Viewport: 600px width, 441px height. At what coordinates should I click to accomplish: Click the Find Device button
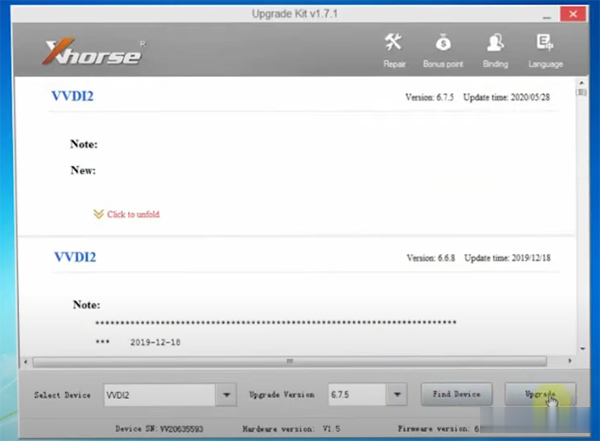pyautogui.click(x=457, y=394)
